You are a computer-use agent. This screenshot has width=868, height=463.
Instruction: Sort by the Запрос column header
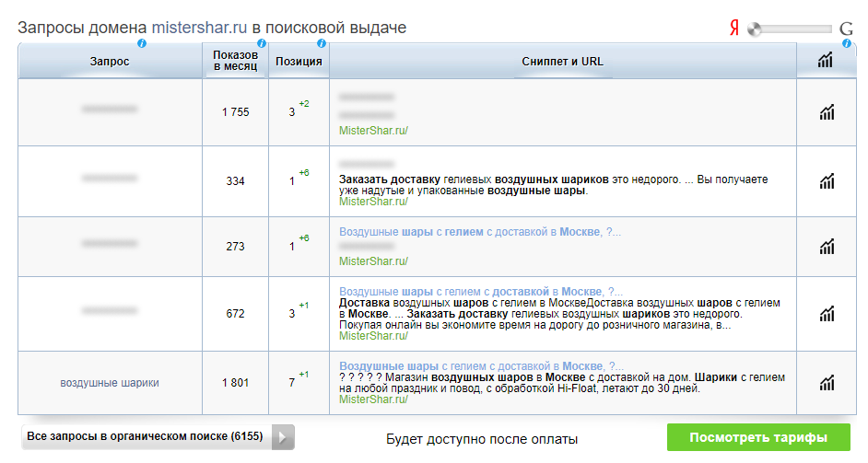pyautogui.click(x=110, y=61)
